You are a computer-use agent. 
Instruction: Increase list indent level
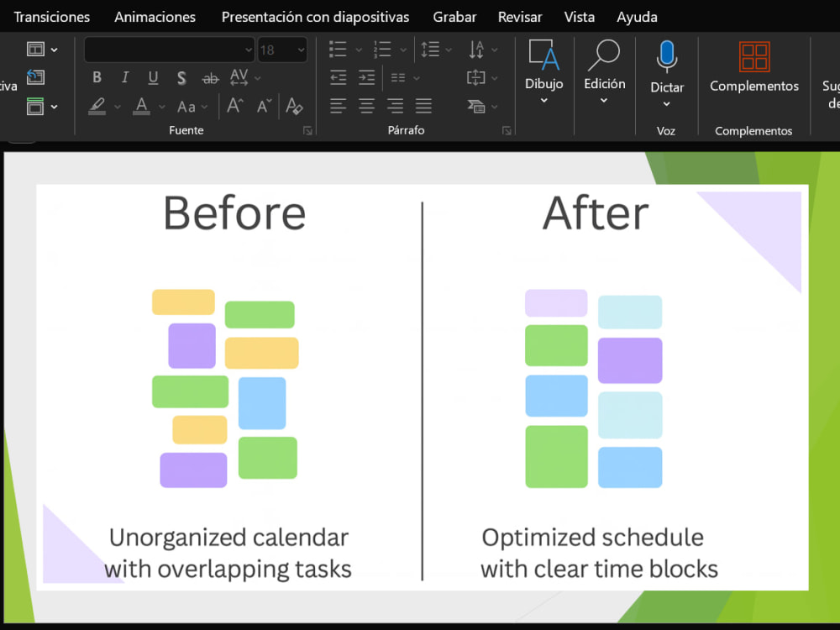coord(367,77)
